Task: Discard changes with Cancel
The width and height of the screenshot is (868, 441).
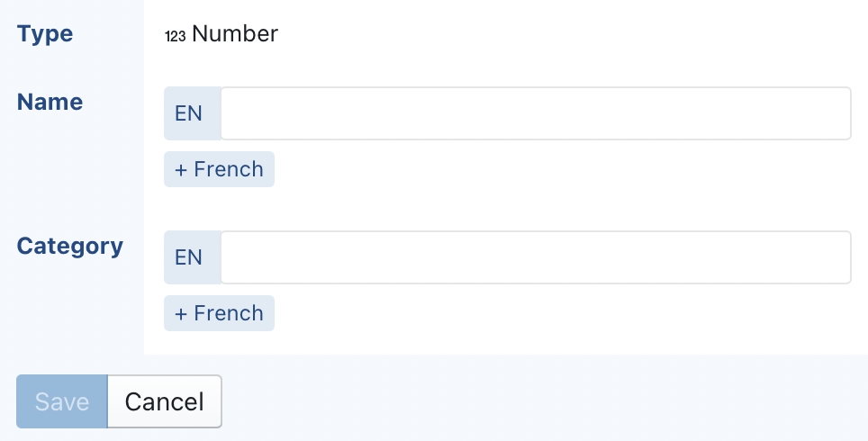Action: click(164, 401)
